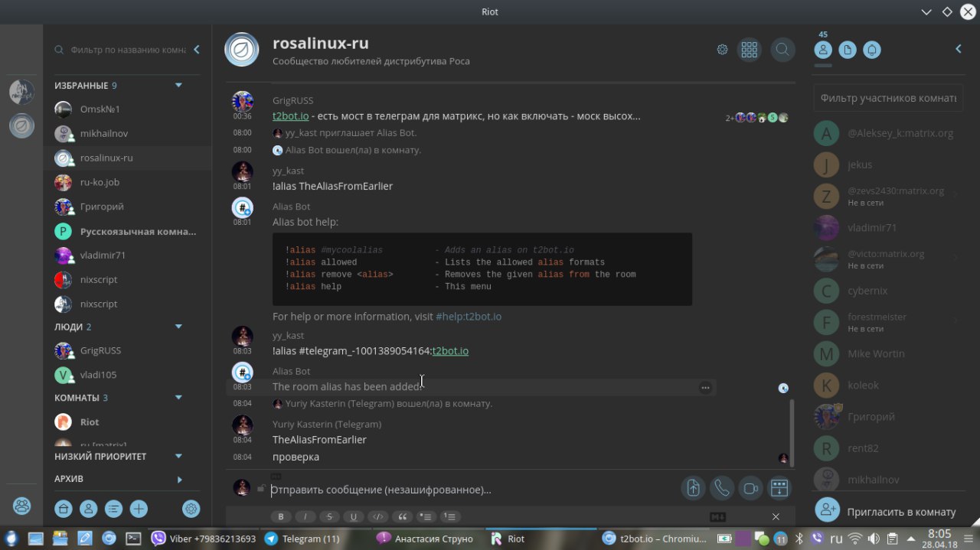Open the terminal launcher in taskbar
Image resolution: width=980 pixels, height=550 pixels.
coord(133,539)
